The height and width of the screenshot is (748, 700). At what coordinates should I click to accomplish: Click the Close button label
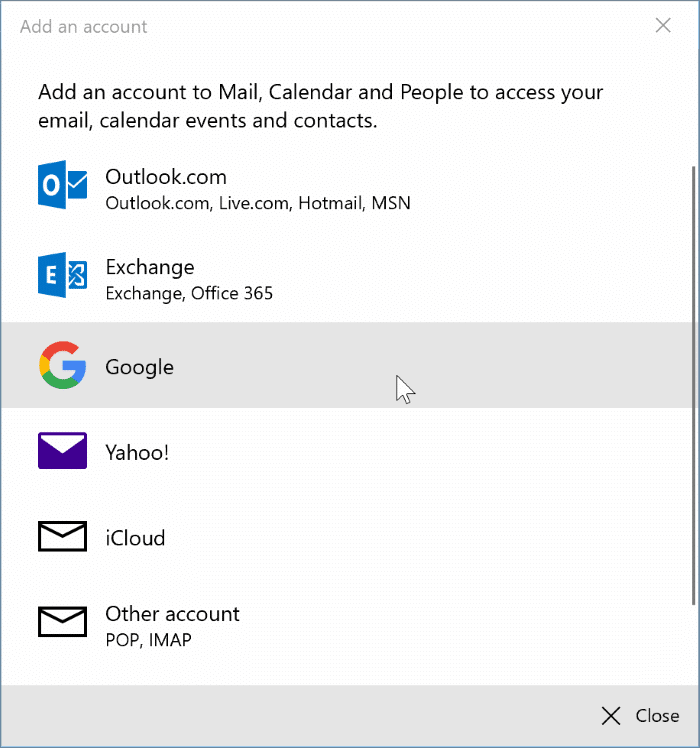657,716
